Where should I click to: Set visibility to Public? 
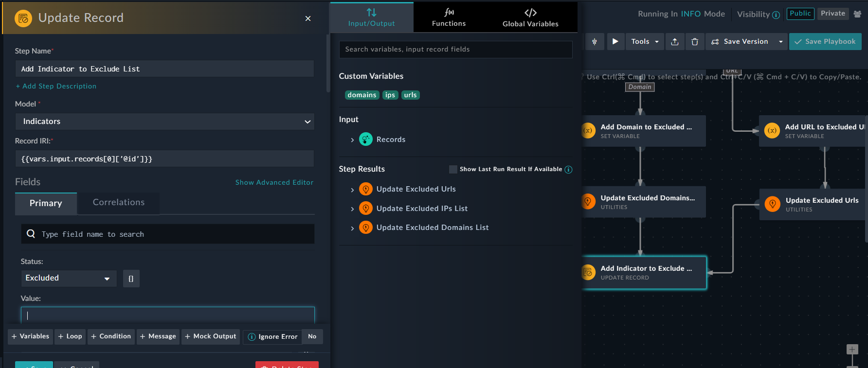click(x=800, y=14)
